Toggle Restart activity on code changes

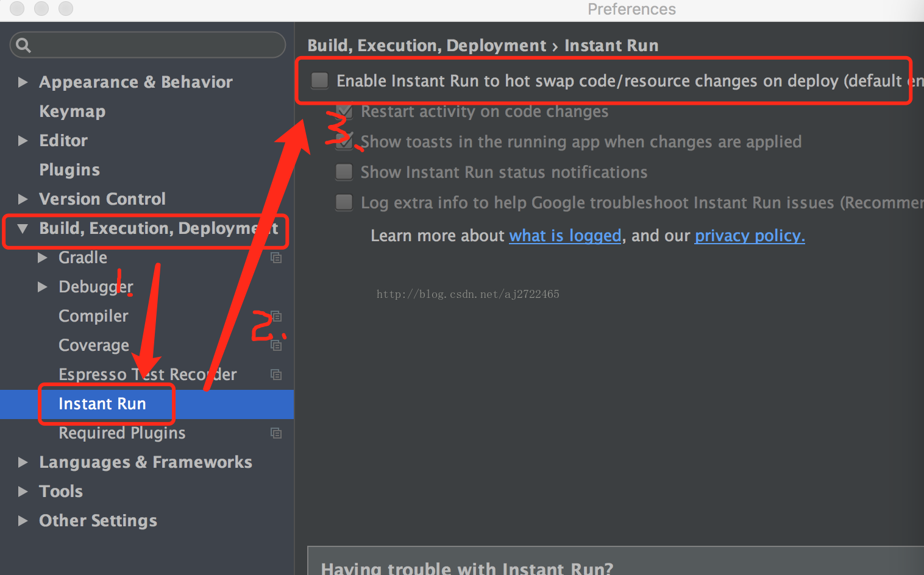(x=344, y=111)
